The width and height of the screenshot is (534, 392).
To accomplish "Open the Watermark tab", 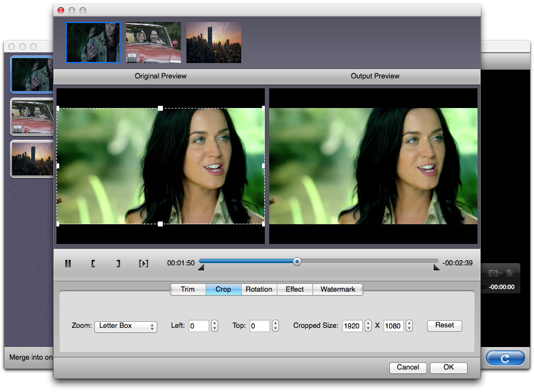I will [338, 289].
